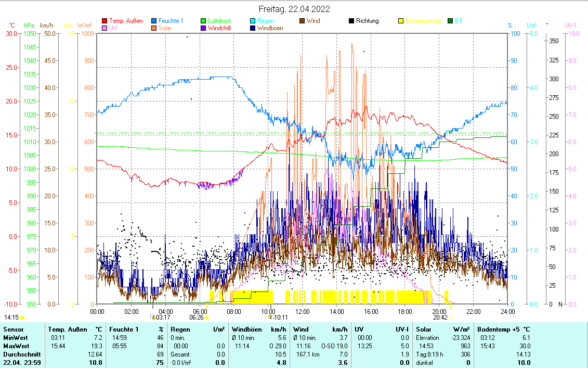This screenshot has width=588, height=368.
Task: Click the 03:17 time marker below axis
Action: [162, 317]
